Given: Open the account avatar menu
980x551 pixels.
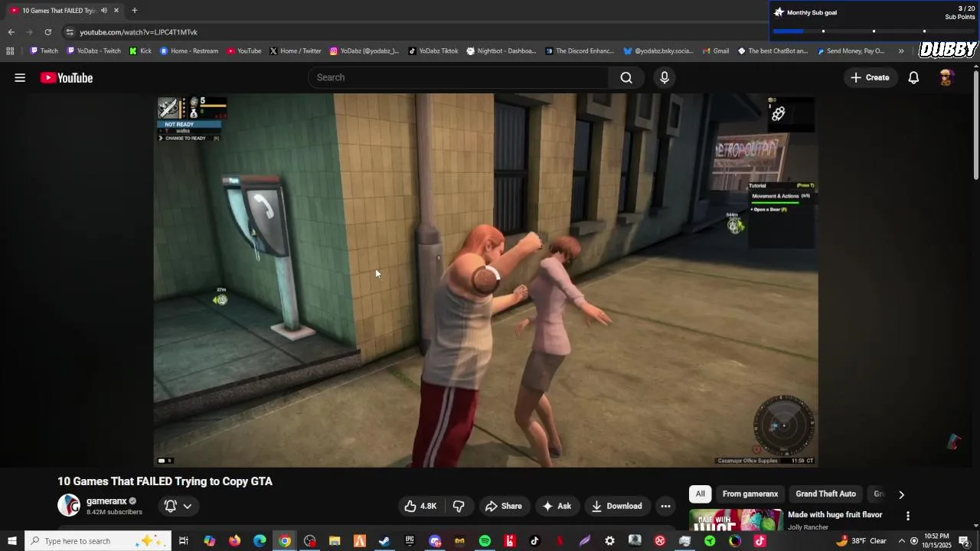Looking at the screenshot, I should click(x=946, y=77).
